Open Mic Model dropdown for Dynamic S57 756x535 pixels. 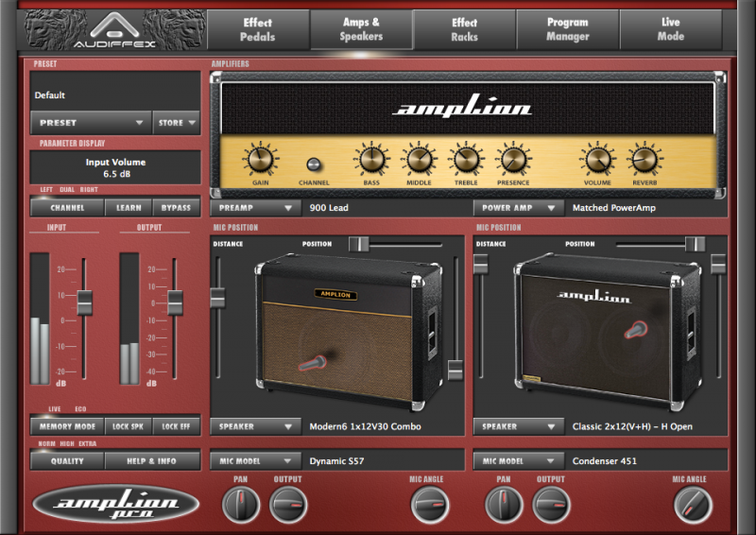pyautogui.click(x=255, y=461)
